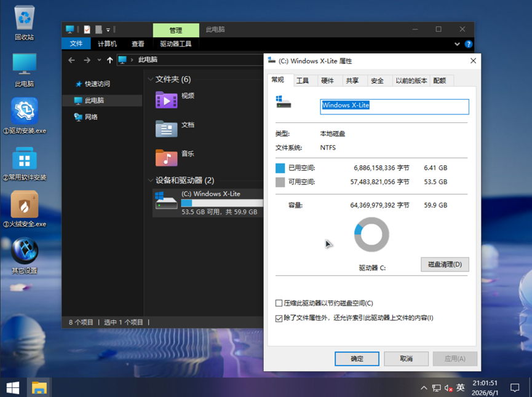Click the properties quick access toolbar icon

click(x=87, y=29)
